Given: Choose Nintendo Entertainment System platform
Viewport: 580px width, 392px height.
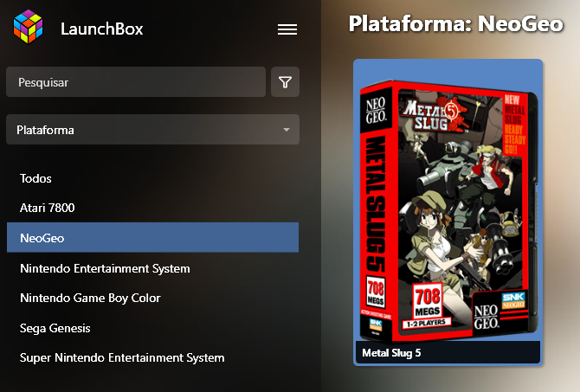Looking at the screenshot, I should (105, 268).
